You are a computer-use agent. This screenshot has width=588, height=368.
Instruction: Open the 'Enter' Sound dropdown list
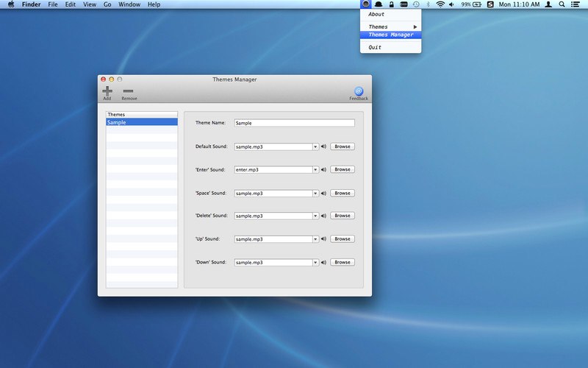click(x=315, y=169)
